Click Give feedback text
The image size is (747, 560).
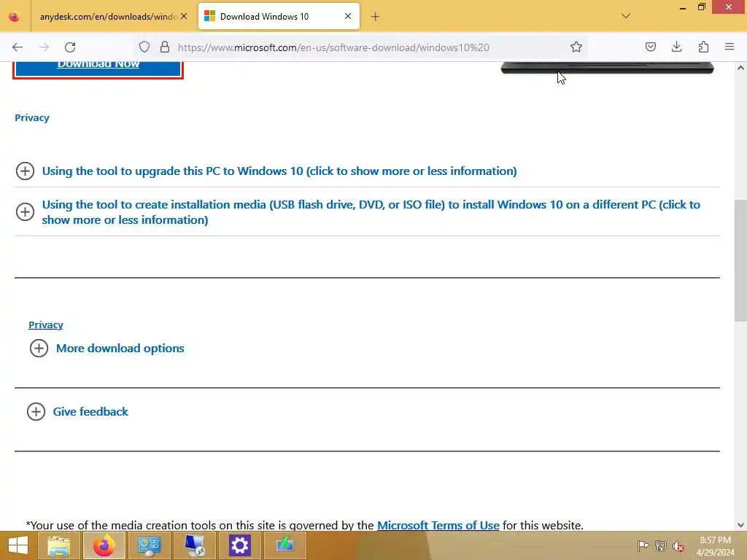click(x=90, y=411)
